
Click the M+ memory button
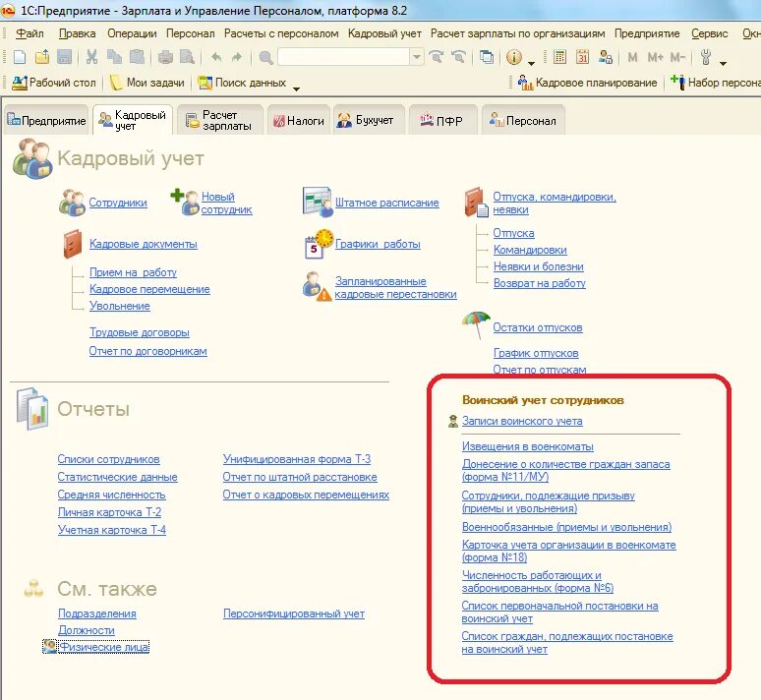tap(655, 57)
